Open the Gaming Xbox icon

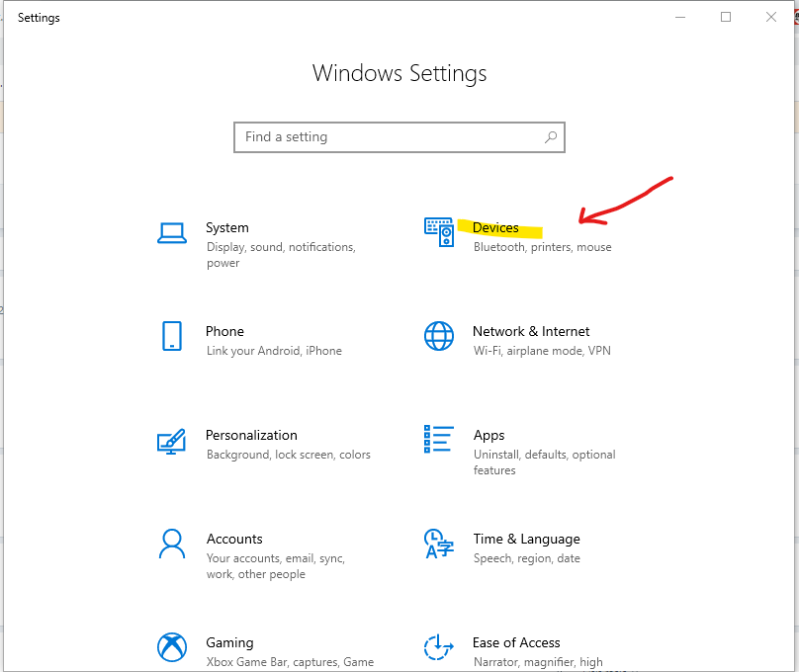tap(172, 647)
